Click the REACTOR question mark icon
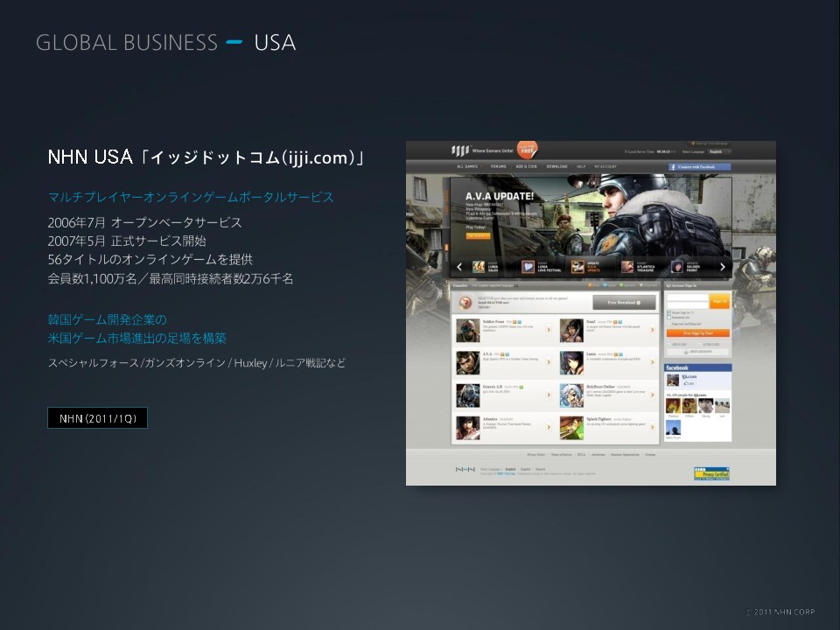840x630 pixels. pyautogui.click(x=466, y=304)
